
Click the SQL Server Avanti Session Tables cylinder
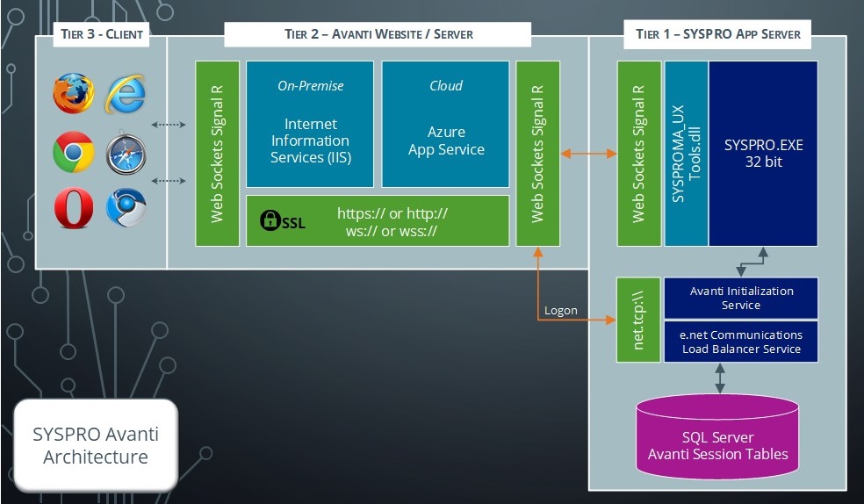717,435
